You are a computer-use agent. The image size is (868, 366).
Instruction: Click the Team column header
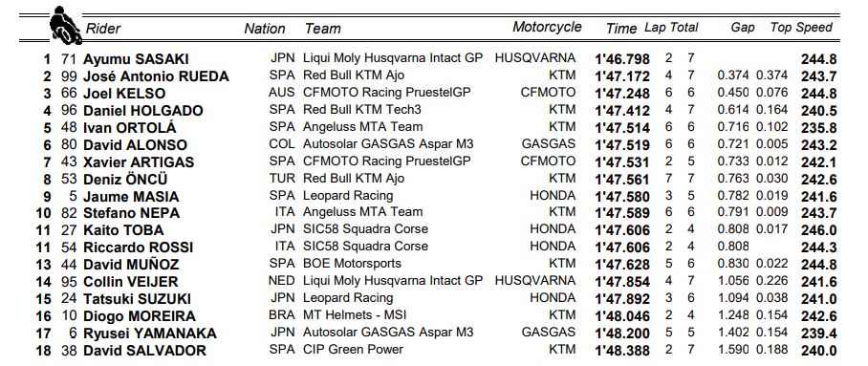pyautogui.click(x=323, y=29)
